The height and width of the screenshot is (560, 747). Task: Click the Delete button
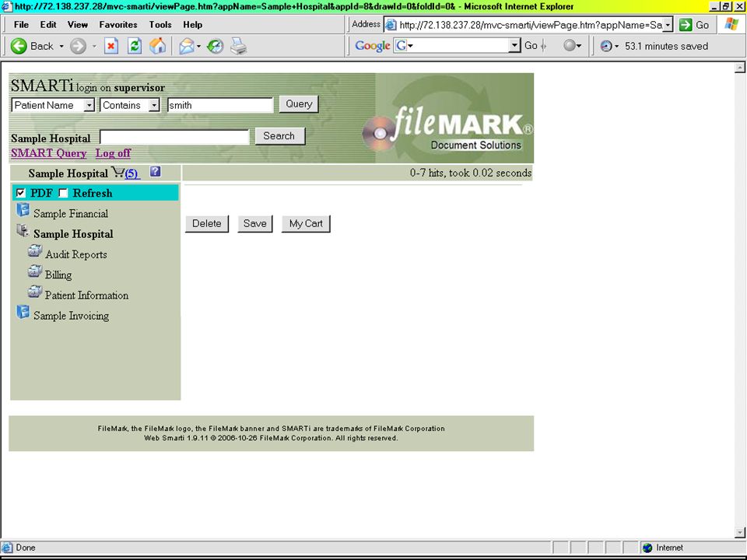[x=207, y=224]
